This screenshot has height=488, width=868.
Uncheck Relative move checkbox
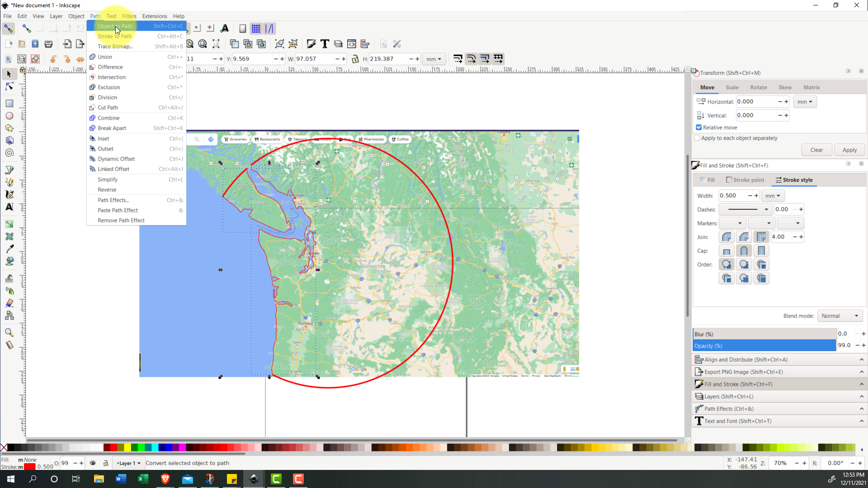[x=699, y=127]
